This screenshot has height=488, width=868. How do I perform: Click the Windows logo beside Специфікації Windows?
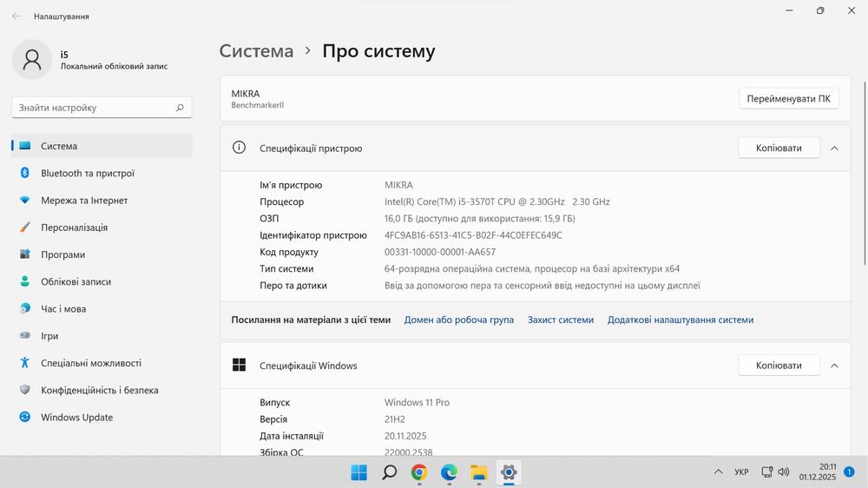point(240,365)
